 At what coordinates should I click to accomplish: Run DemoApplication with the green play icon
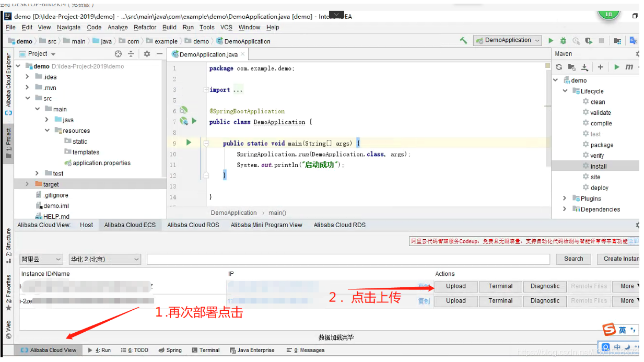coord(551,40)
